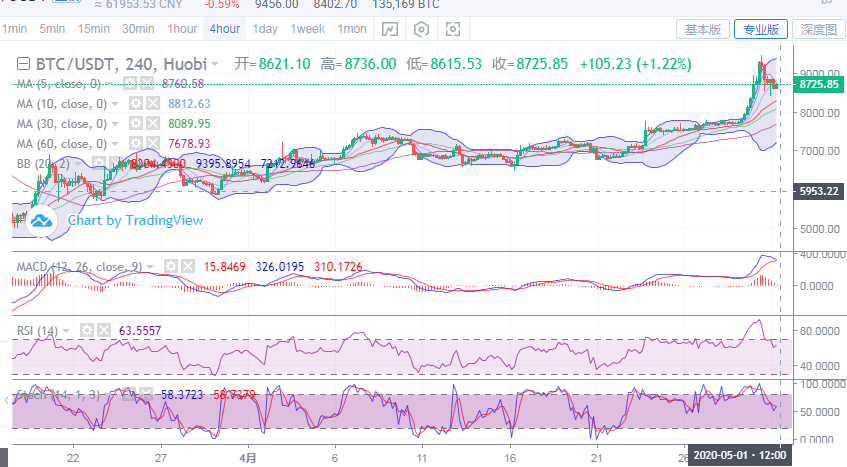Expand the Stoch (14, 1, 3) dropdown arrow
The image size is (847, 467).
pos(109,395)
